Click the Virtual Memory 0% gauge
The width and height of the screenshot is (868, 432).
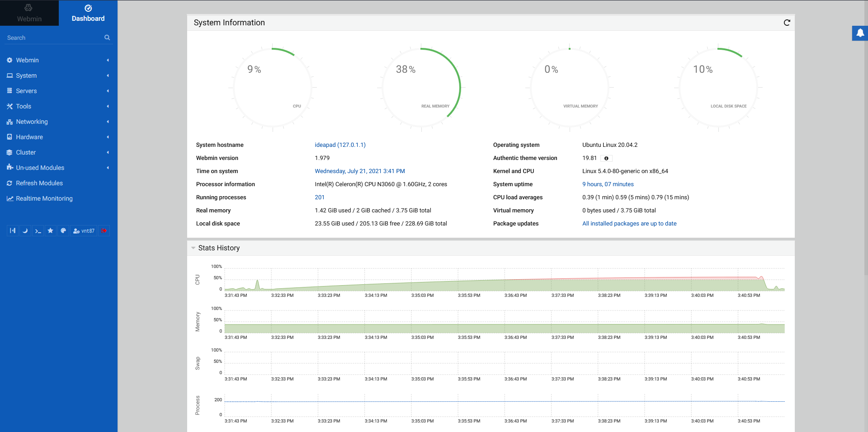[570, 87]
